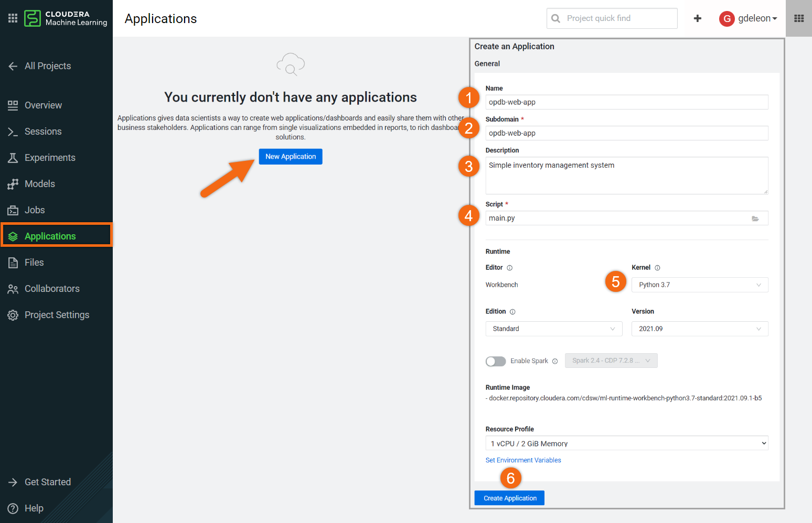812x523 pixels.
Task: Open the Collaborators page
Action: [x=51, y=288]
